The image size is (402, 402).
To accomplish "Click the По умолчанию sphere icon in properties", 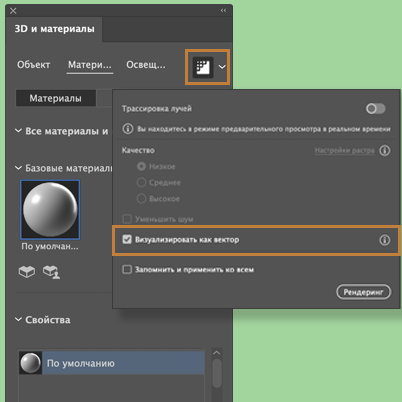I will [x=31, y=363].
